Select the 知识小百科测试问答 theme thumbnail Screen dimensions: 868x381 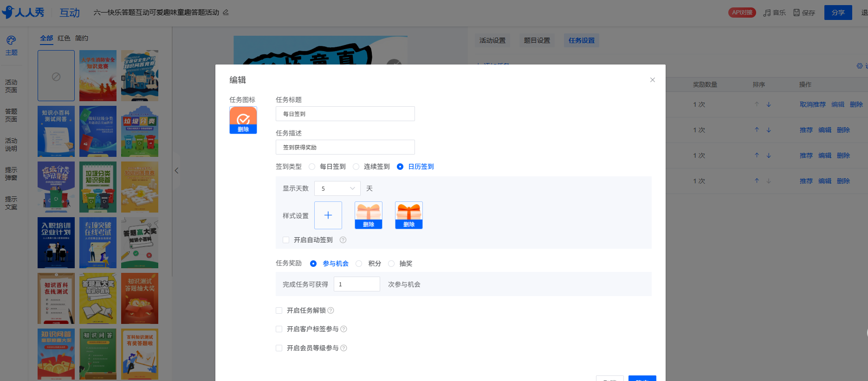pyautogui.click(x=56, y=131)
